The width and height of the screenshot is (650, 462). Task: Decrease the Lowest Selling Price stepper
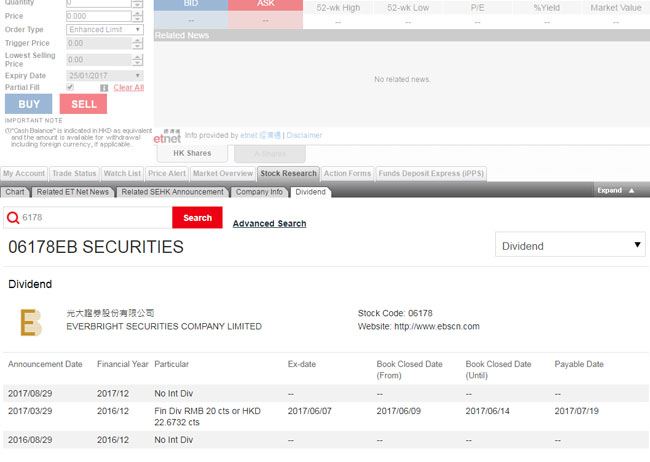(x=137, y=63)
